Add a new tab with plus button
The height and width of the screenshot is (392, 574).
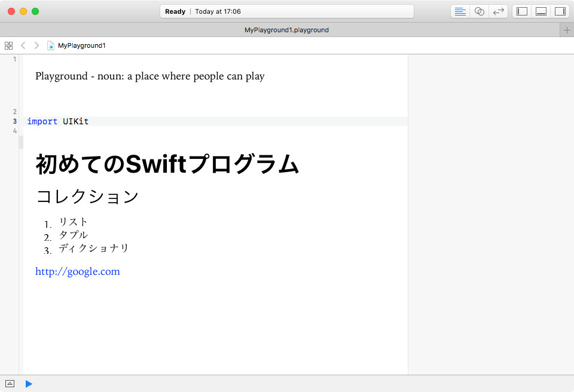567,30
